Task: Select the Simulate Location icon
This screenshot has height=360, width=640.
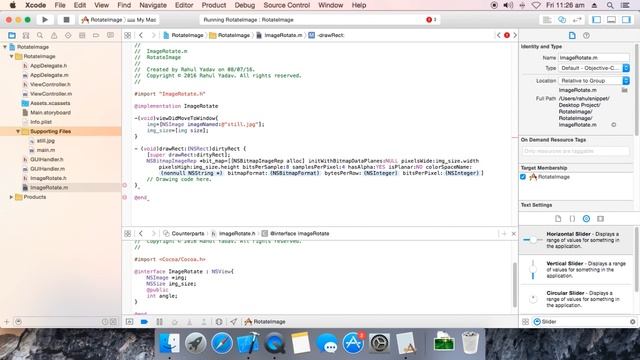Action: click(x=233, y=322)
